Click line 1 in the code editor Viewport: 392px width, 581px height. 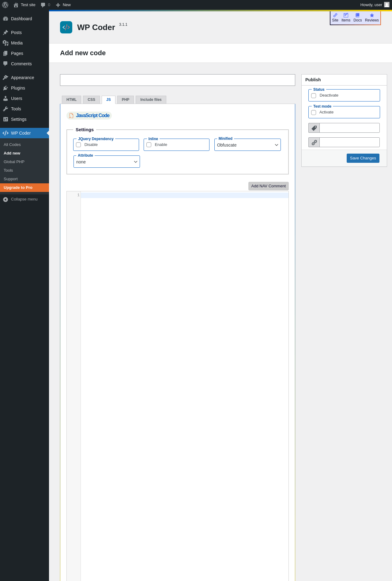coord(185,195)
